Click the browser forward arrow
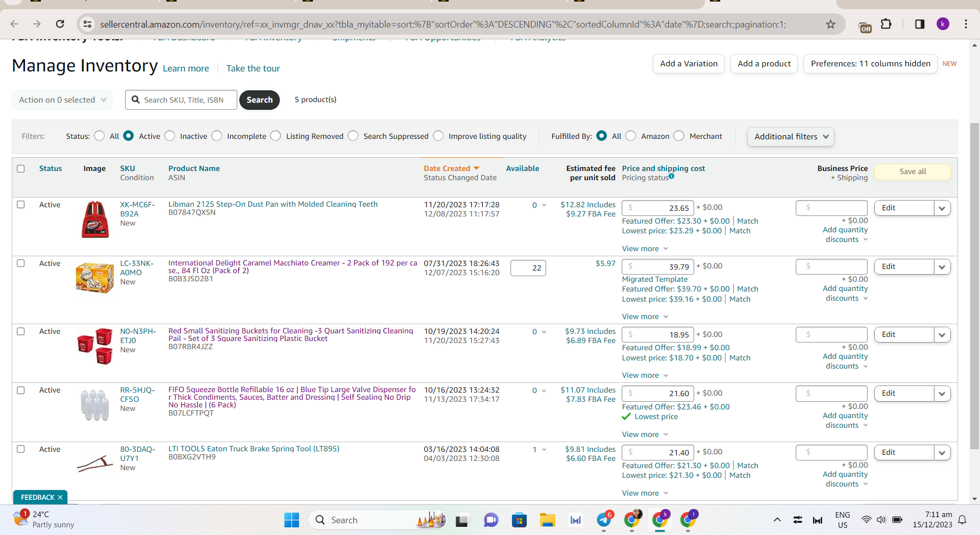The image size is (980, 535). tap(37, 24)
